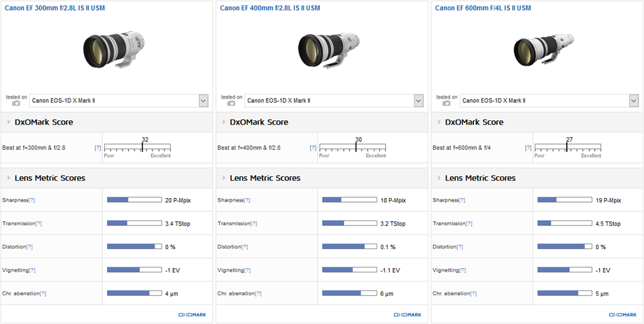Open Distortion [?] help in the 300mm panel
Viewport: 644px width, 324px height.
pos(29,247)
